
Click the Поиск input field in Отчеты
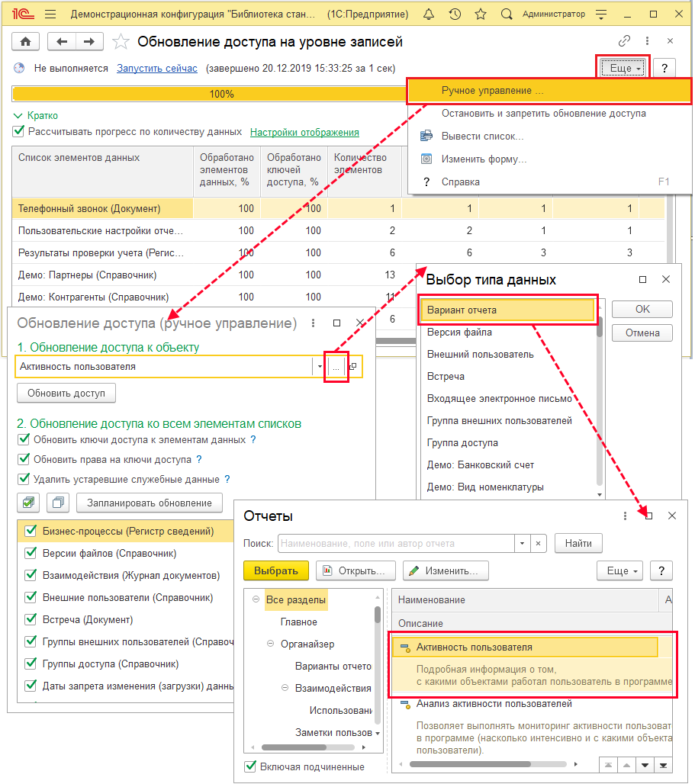click(397, 544)
